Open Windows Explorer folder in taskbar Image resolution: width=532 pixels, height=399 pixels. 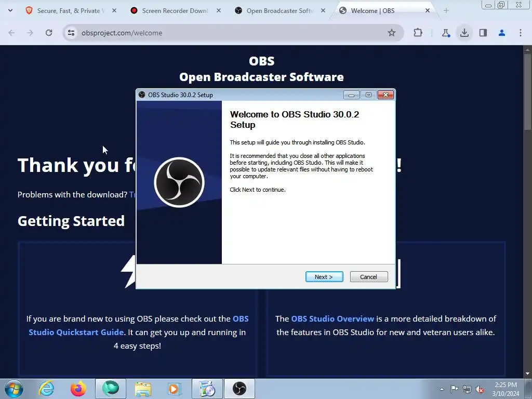[143, 389]
